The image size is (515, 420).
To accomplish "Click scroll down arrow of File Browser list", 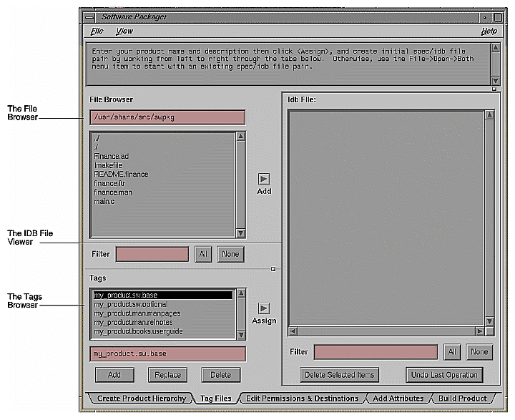I will coord(241,233).
